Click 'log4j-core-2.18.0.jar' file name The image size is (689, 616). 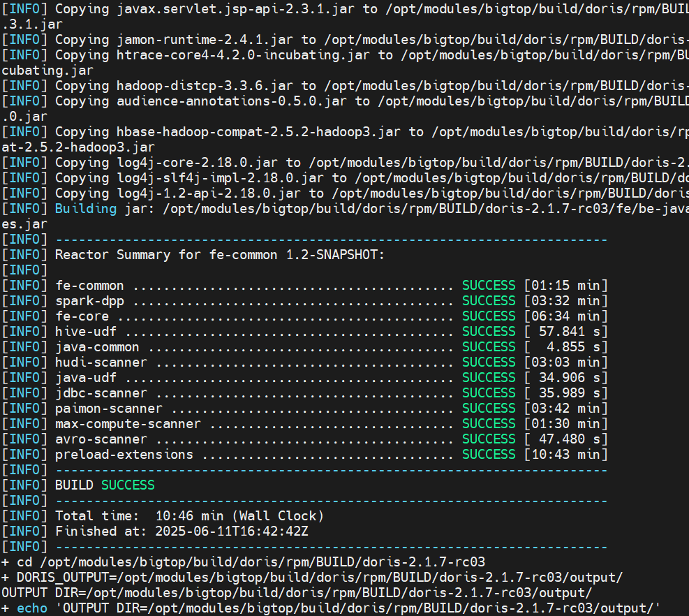(x=197, y=163)
